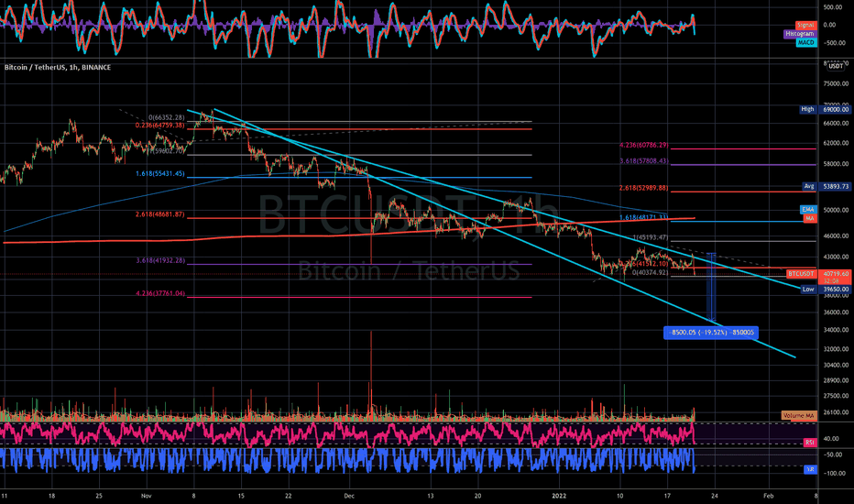This screenshot has width=854, height=504.
Task: Click Fibonacci label 0.236(64759.38)
Action: [x=160, y=126]
